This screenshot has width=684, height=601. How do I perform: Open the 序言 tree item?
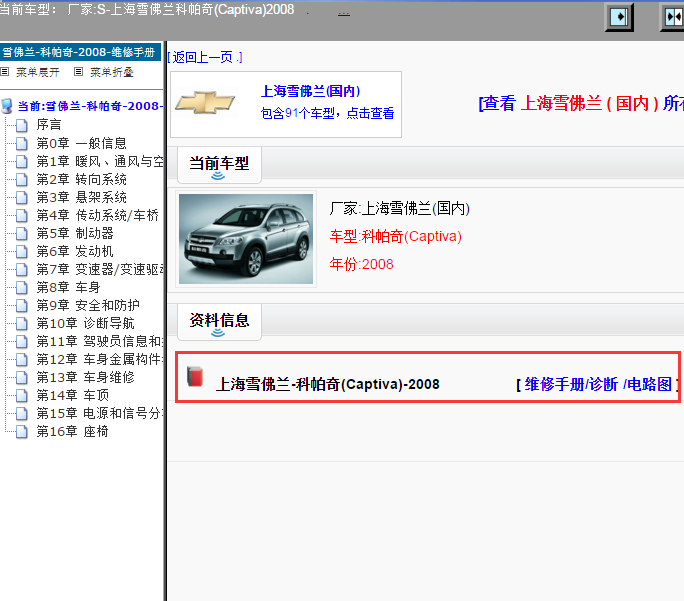coord(49,125)
